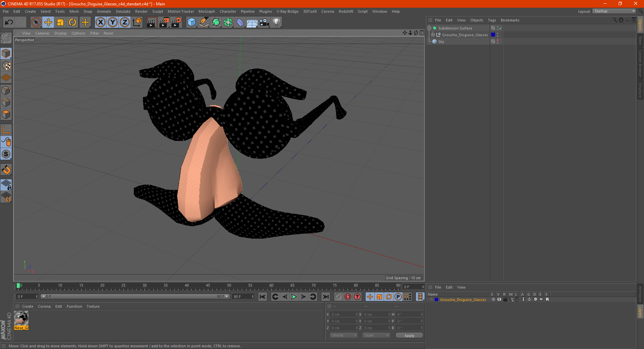Image resolution: width=644 pixels, height=349 pixels.
Task: Open Object Manager Tags menu
Action: (492, 20)
